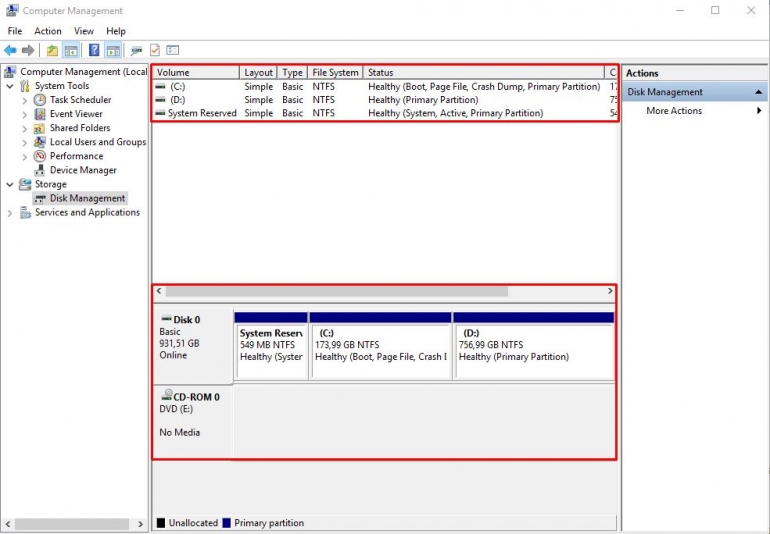The width and height of the screenshot is (770, 534).
Task: Select Device Manager in the tree
Action: tap(83, 170)
